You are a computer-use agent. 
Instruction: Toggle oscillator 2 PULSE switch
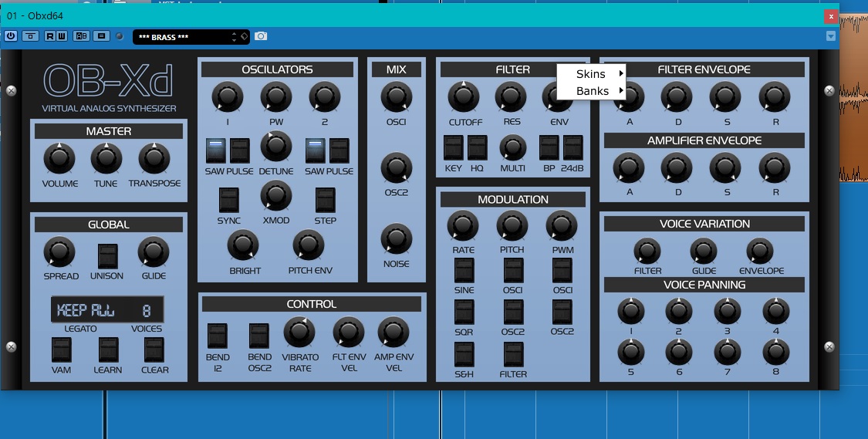click(x=339, y=150)
